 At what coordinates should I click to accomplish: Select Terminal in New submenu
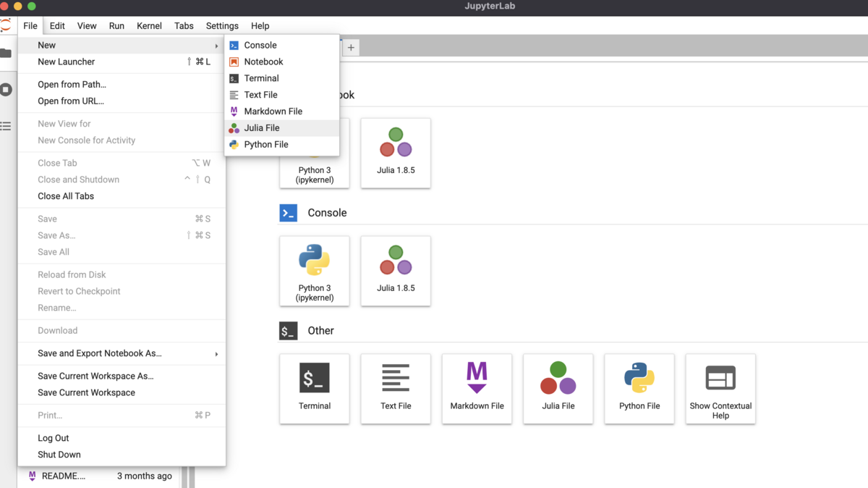tap(282, 78)
